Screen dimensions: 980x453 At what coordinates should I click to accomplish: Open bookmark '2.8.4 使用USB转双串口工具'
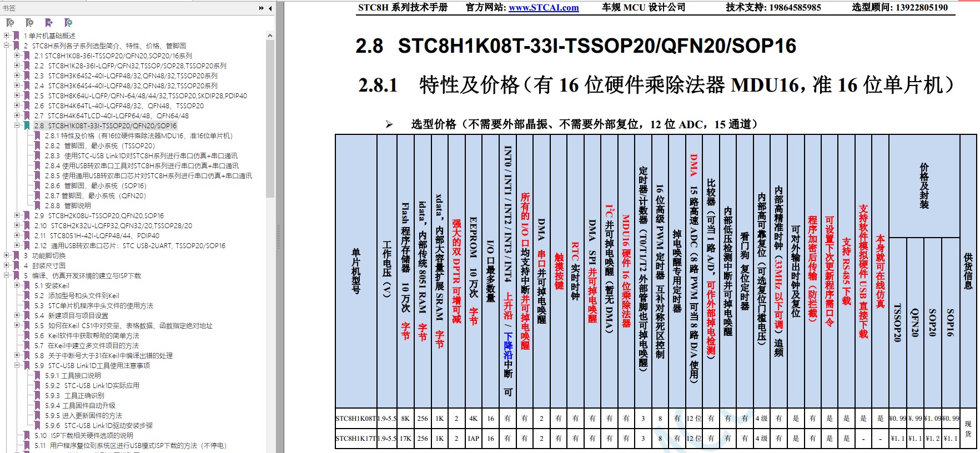pyautogui.click(x=142, y=165)
